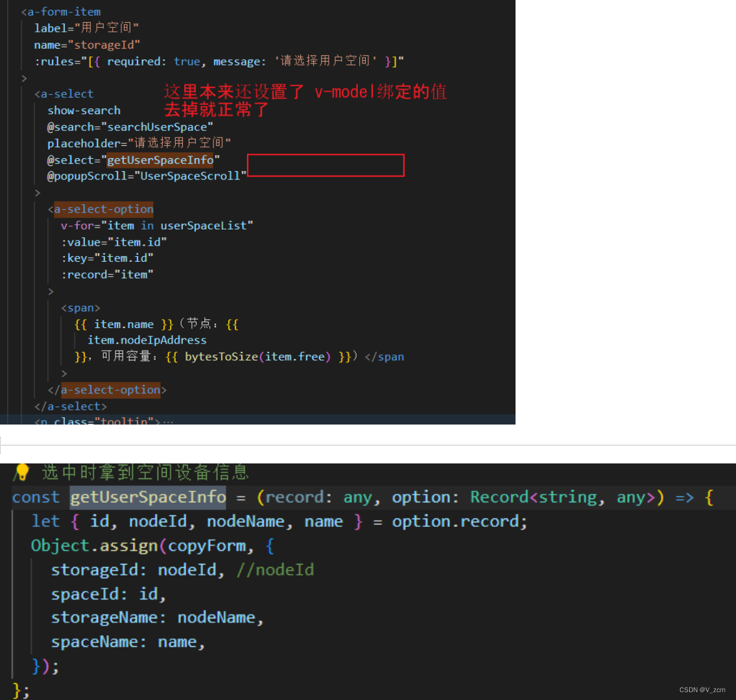This screenshot has width=736, height=700.
Task: Click the a-select-option opening tag
Action: tap(104, 209)
